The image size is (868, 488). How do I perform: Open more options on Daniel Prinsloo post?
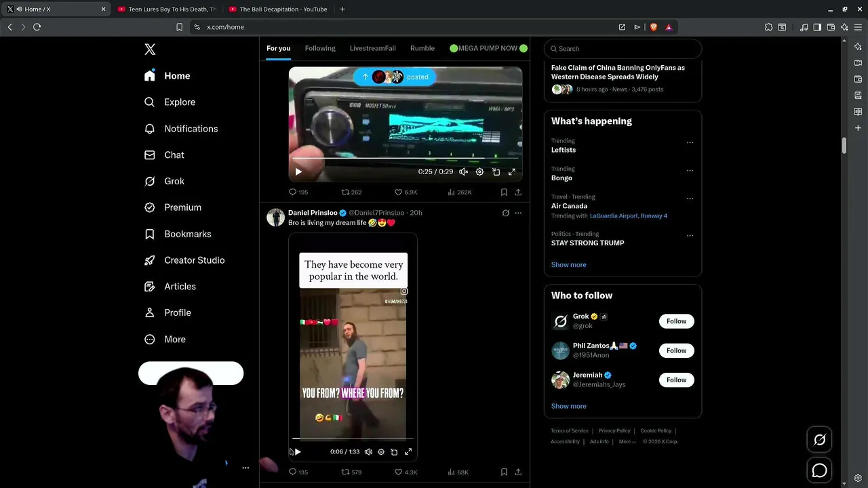pos(518,213)
